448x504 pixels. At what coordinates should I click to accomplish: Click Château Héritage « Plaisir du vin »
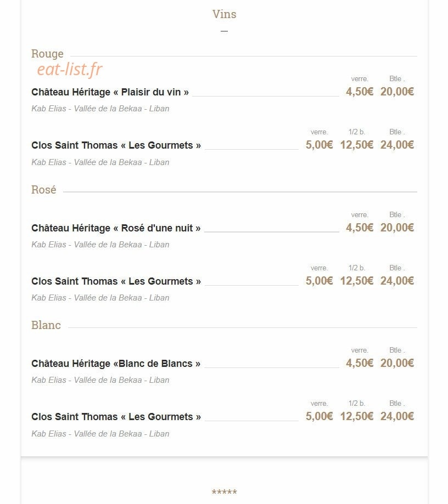[x=110, y=92]
